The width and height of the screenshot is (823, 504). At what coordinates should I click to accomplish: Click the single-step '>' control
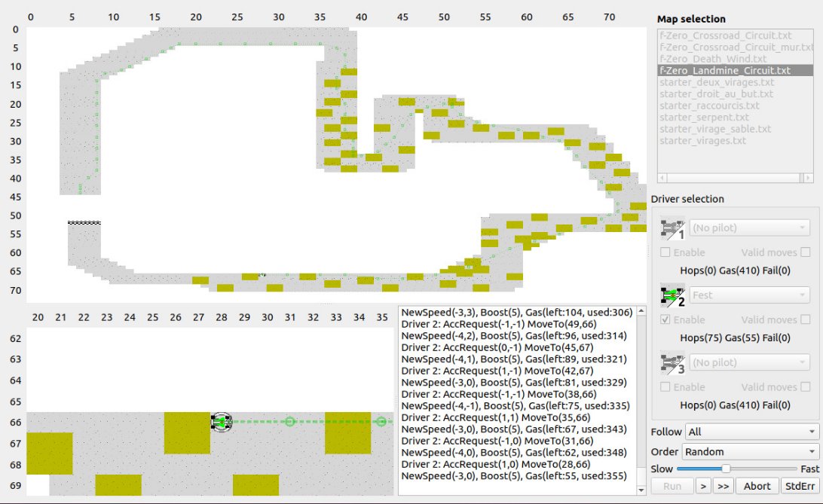[702, 486]
